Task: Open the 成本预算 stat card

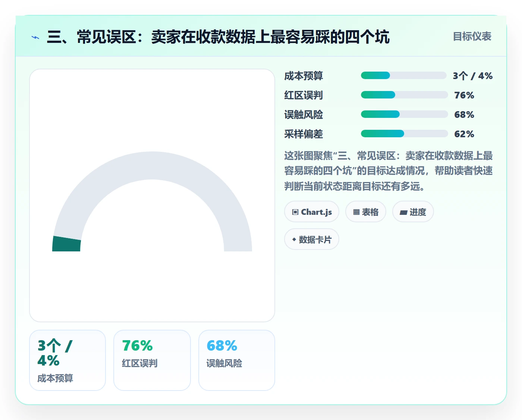Action: 67,360
